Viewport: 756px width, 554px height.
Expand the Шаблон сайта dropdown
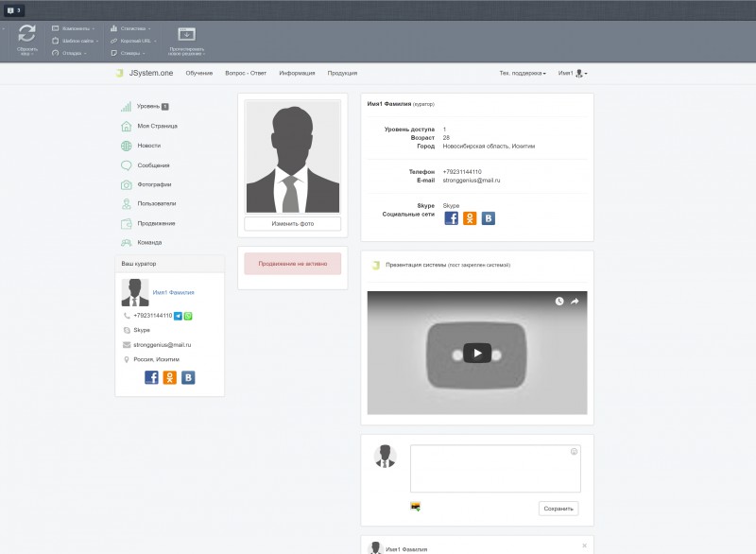pos(76,41)
